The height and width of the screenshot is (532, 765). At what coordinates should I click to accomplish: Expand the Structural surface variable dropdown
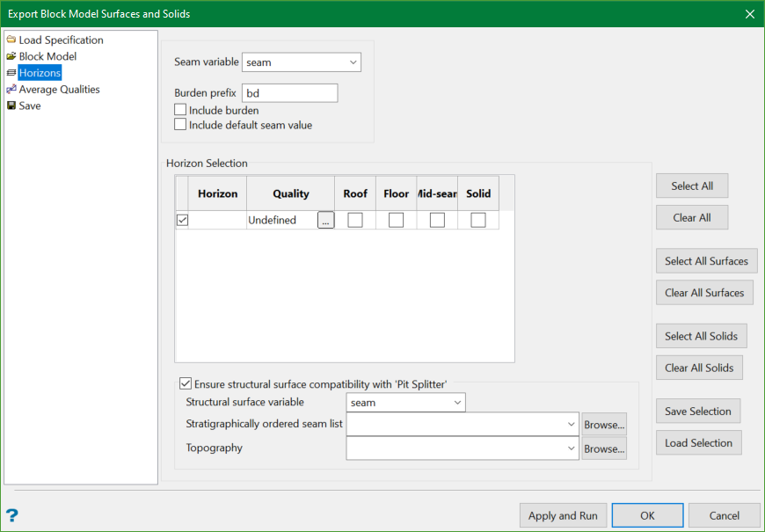point(457,401)
